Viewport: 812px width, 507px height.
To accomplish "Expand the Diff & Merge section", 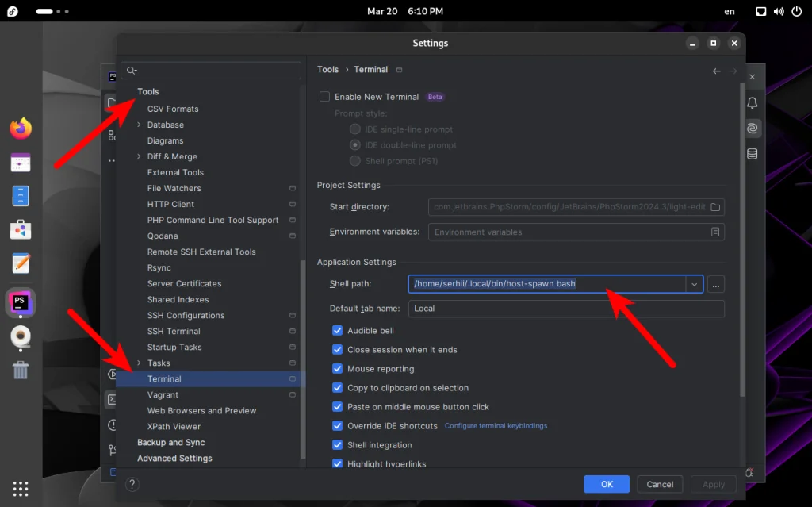I will pos(139,156).
